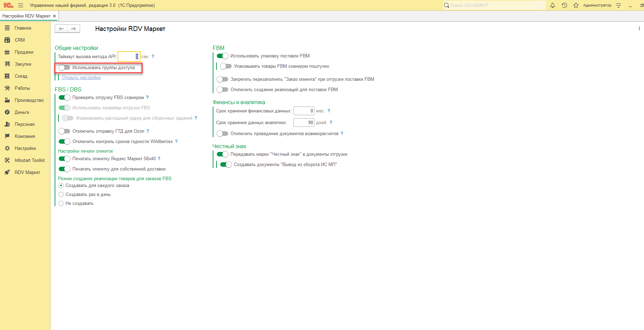Click the Честный знак section heading
The image size is (644, 330).
point(229,146)
